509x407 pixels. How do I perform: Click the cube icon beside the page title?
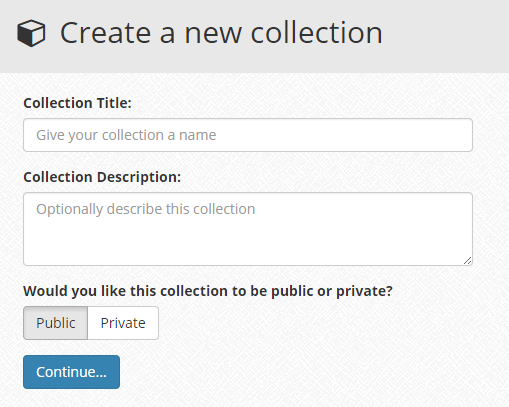click(31, 33)
